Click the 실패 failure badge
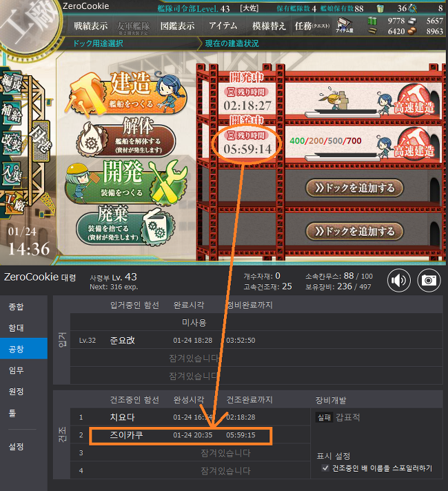Screen dimensions: 448x491 pyautogui.click(x=324, y=417)
